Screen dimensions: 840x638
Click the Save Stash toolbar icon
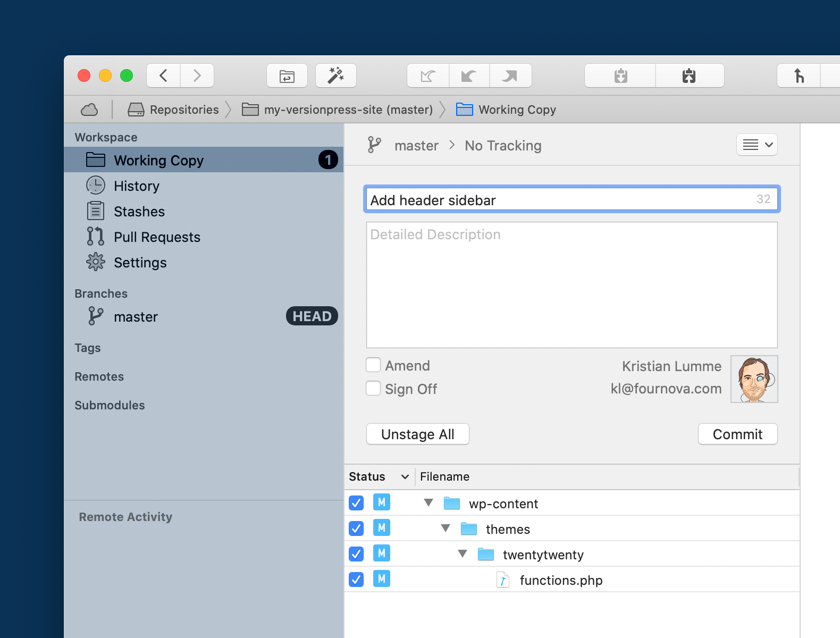[x=620, y=75]
